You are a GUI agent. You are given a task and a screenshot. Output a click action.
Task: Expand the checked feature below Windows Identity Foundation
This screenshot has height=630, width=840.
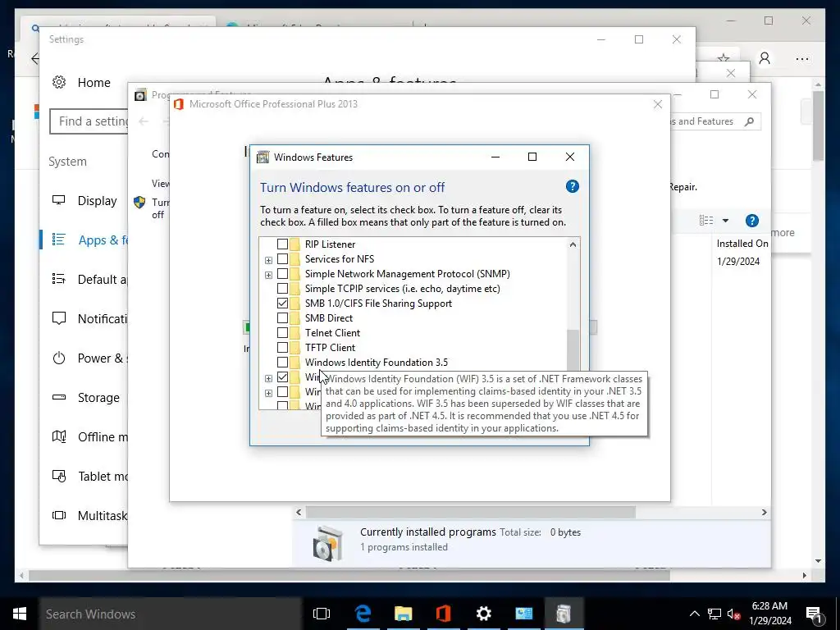click(x=268, y=378)
